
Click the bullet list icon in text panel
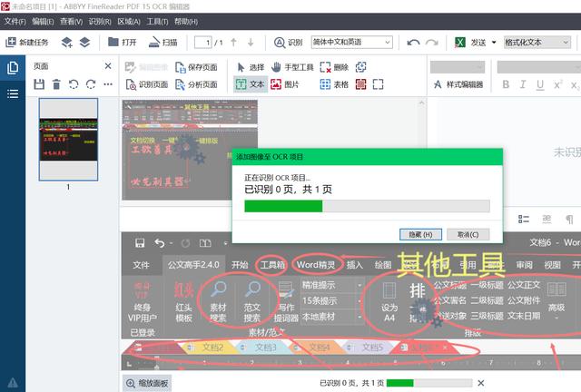click(524, 220)
